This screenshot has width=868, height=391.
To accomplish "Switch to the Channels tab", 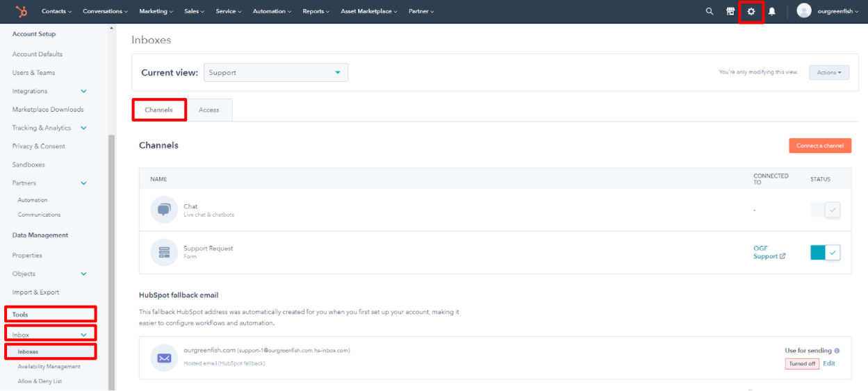I will point(159,110).
